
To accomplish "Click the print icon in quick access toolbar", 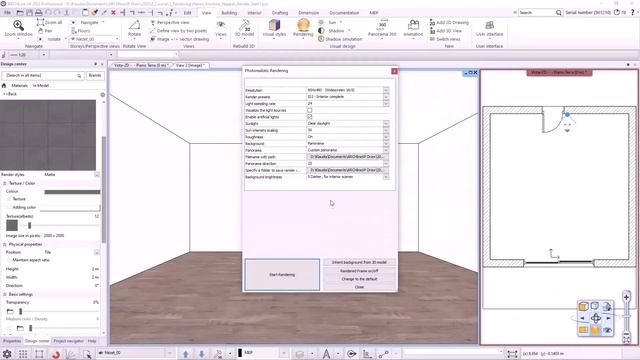I will (39, 13).
